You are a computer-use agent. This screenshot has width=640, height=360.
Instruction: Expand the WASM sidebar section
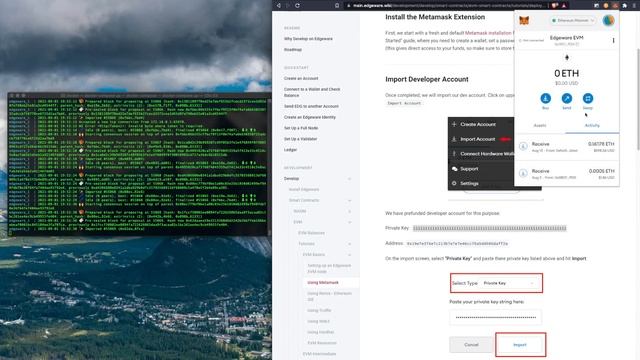pyautogui.click(x=349, y=211)
